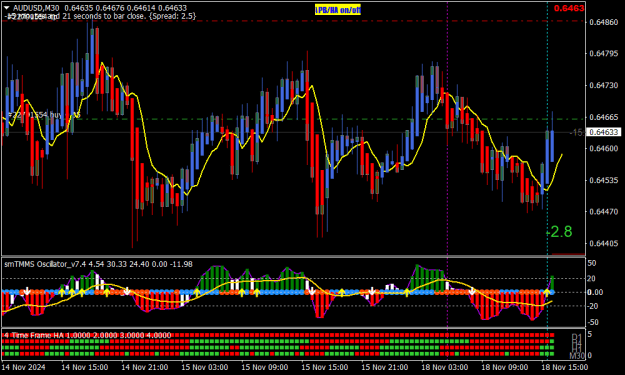Click the oscillator scale value 50
Viewport: 625px width, 375px height.
[592, 263]
